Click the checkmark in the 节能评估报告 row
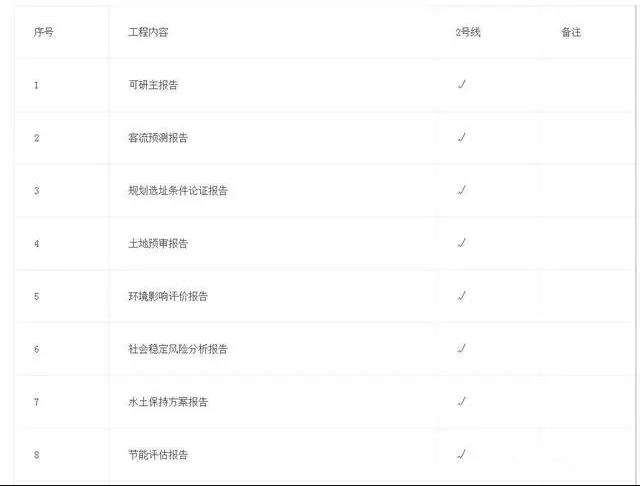Image resolution: width=640 pixels, height=486 pixels. pos(462,454)
